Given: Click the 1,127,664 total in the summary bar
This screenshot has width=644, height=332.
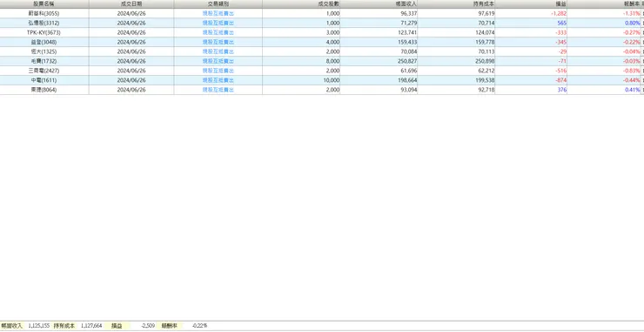Looking at the screenshot, I should pos(91,325).
